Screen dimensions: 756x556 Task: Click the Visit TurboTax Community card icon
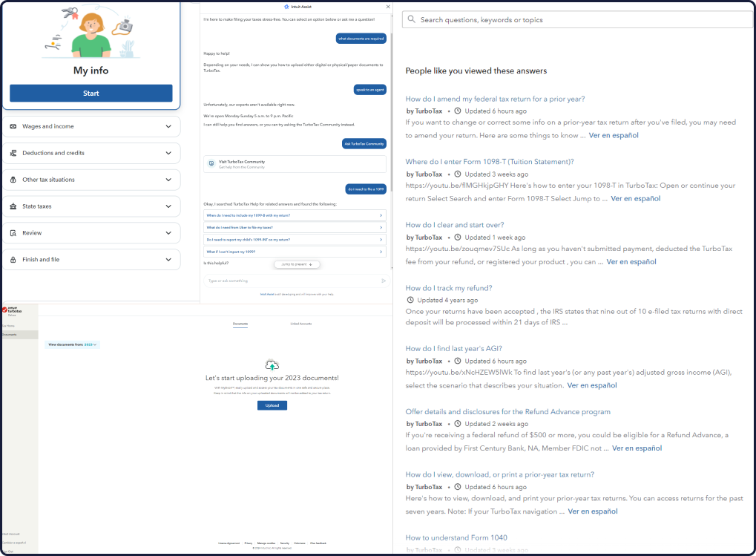click(211, 163)
